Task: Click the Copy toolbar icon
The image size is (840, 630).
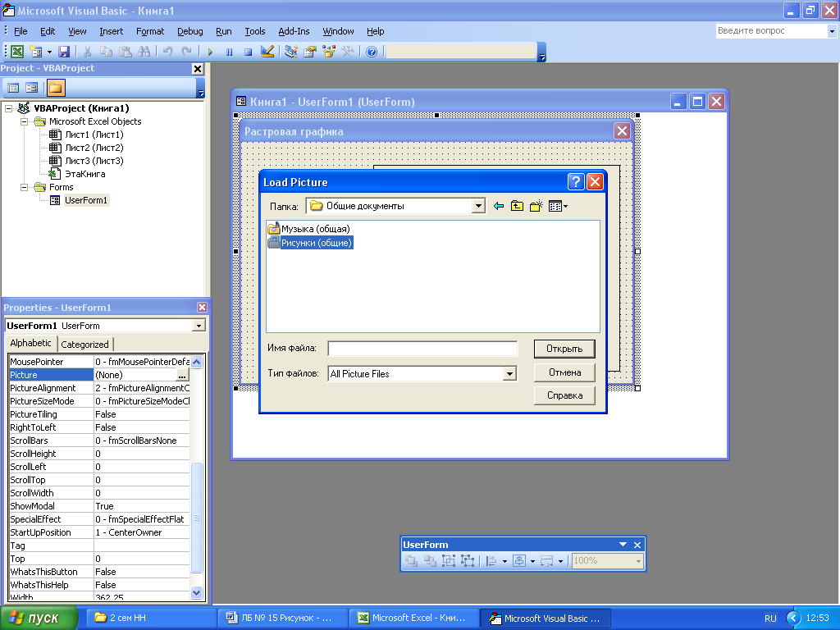Action: [106, 52]
